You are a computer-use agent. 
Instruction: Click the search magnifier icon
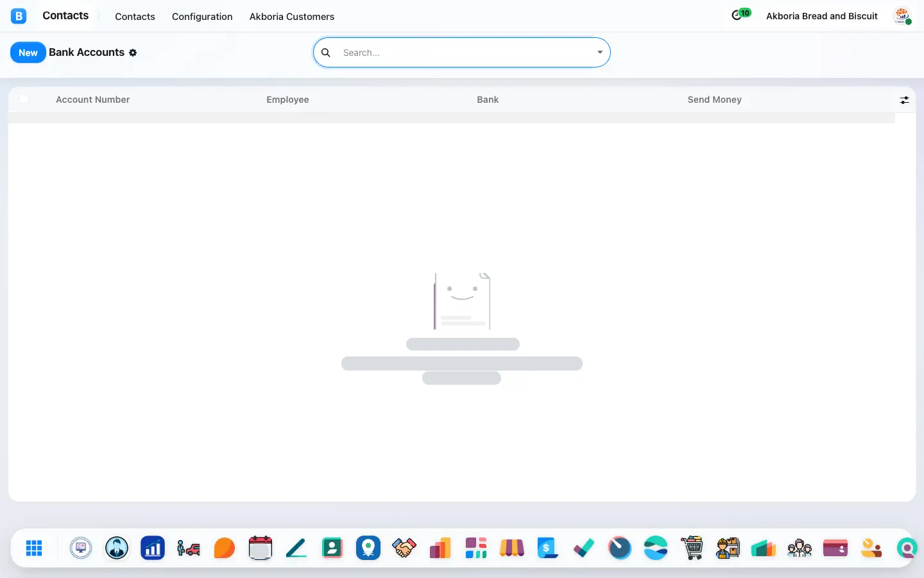326,53
